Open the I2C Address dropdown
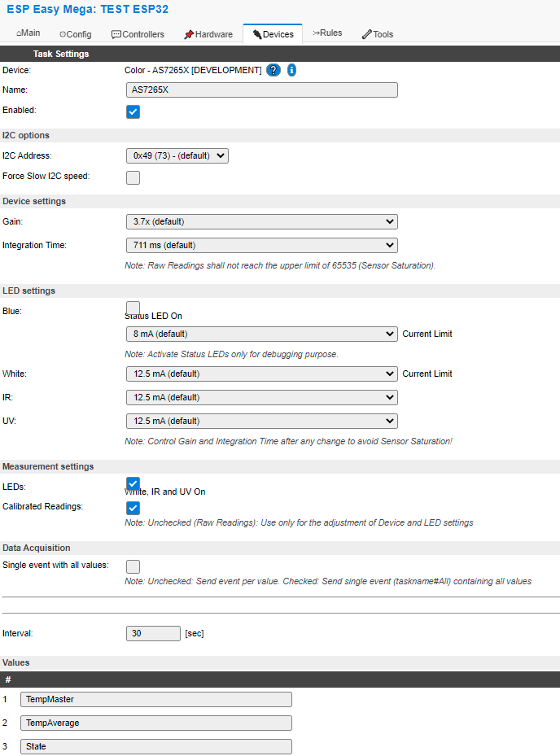Image resolution: width=560 pixels, height=756 pixels. click(177, 155)
